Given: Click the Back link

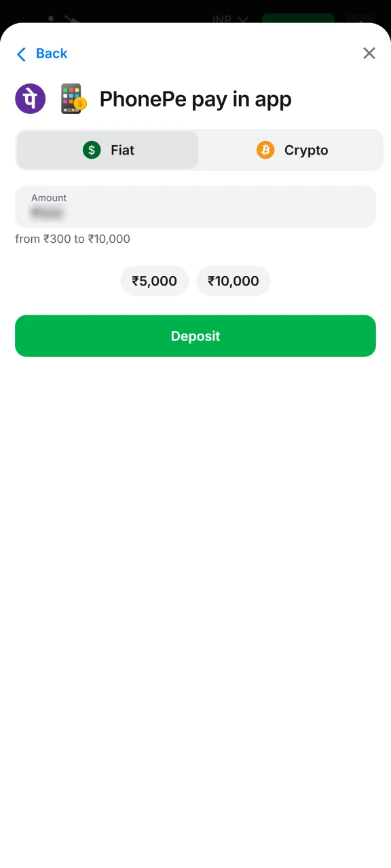Looking at the screenshot, I should (x=51, y=54).
